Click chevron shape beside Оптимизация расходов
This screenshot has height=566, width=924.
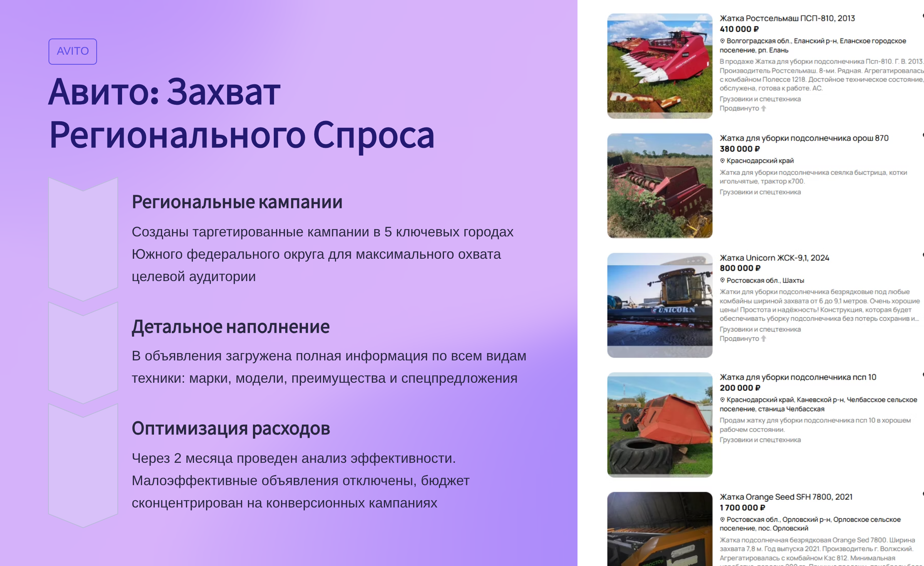click(x=83, y=465)
